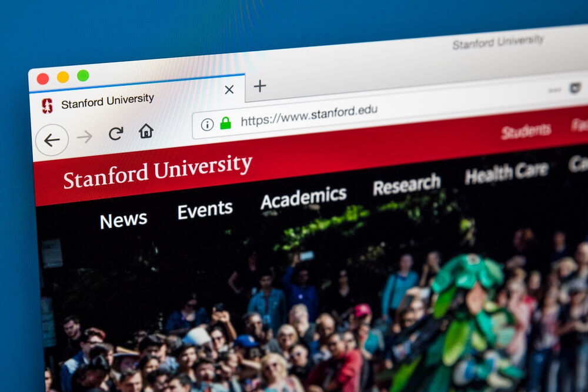The width and height of the screenshot is (588, 392).
Task: Go back with the browser back arrow
Action: click(x=52, y=140)
